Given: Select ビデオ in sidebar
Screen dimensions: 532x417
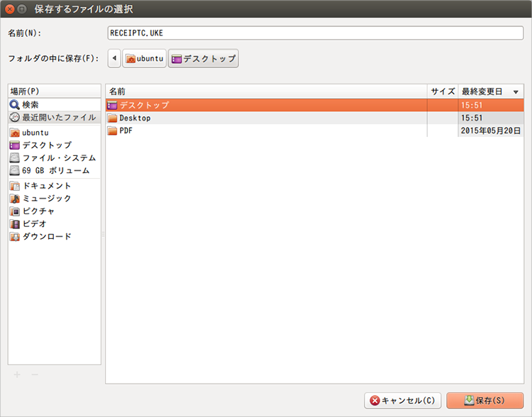Looking at the screenshot, I should click(x=34, y=224).
